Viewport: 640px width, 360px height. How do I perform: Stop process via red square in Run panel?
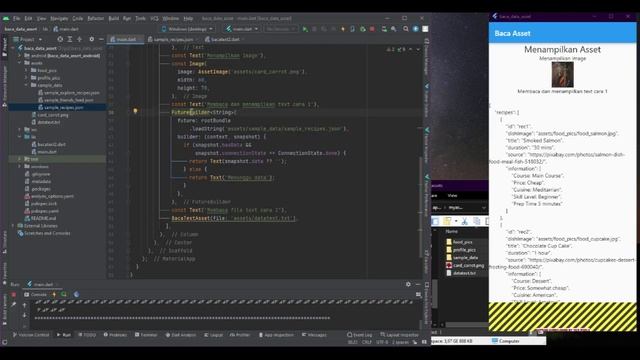pos(13,294)
